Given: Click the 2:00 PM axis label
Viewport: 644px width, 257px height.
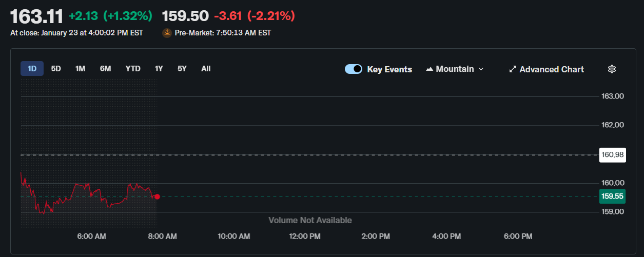Looking at the screenshot, I should (x=376, y=236).
